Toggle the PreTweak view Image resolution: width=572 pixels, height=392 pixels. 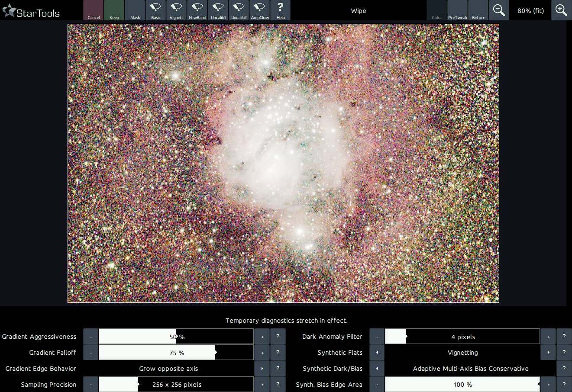pos(458,10)
